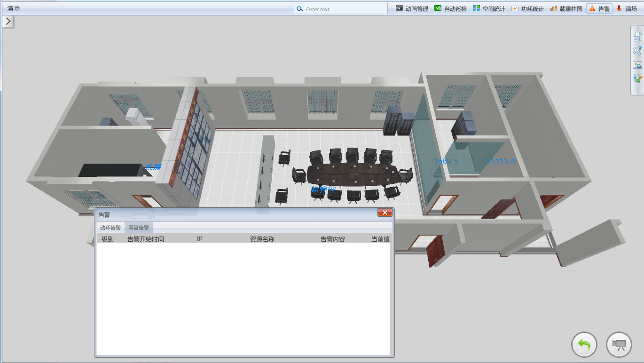This screenshot has height=363, width=644.
Task: Toggle the 告警 alarm button
Action: coord(599,8)
